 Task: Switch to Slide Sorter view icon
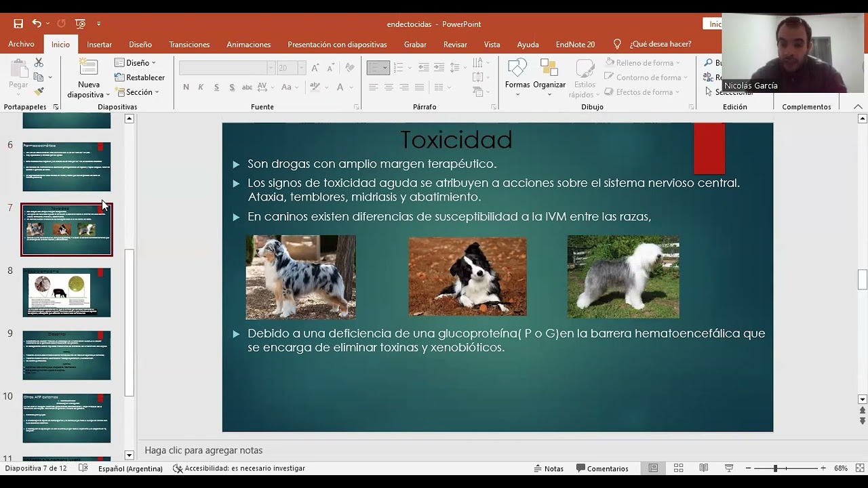(678, 468)
